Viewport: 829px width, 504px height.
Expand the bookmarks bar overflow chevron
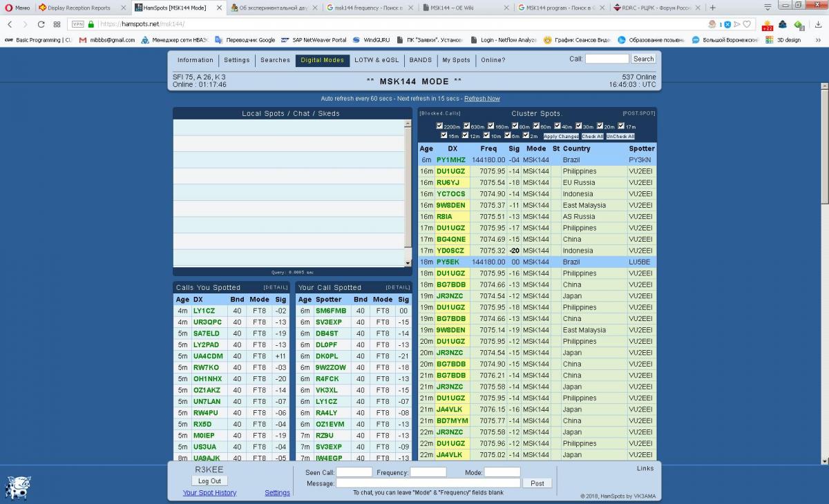click(x=820, y=40)
